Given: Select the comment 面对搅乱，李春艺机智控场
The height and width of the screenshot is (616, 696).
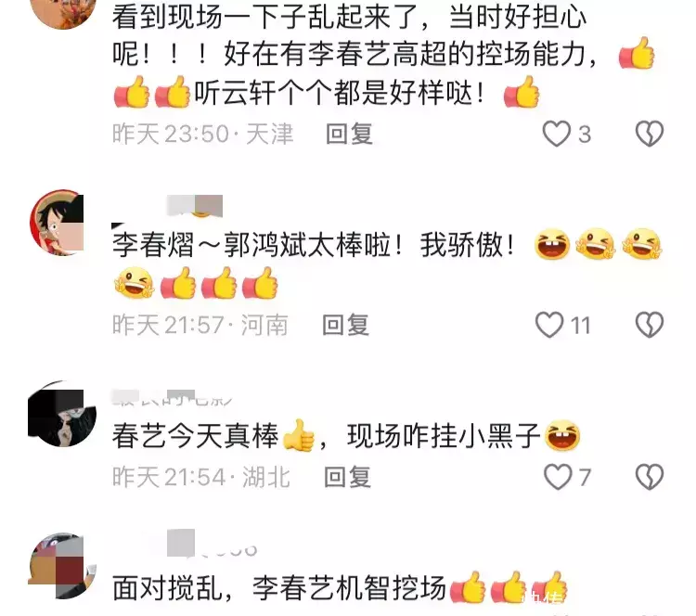Looking at the screenshot, I should click(x=279, y=588).
